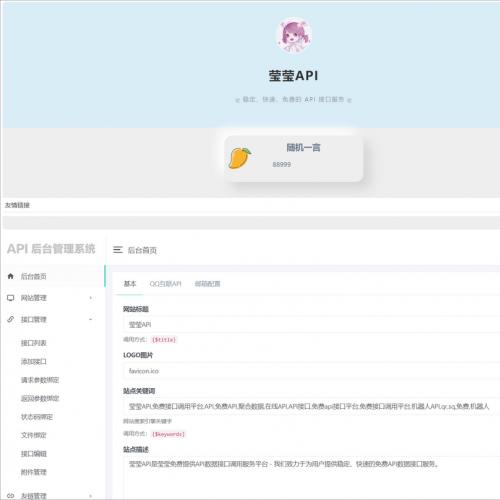Collapse the 接口管理 submenu arrow
This screenshot has width=500, height=500.
click(x=91, y=319)
